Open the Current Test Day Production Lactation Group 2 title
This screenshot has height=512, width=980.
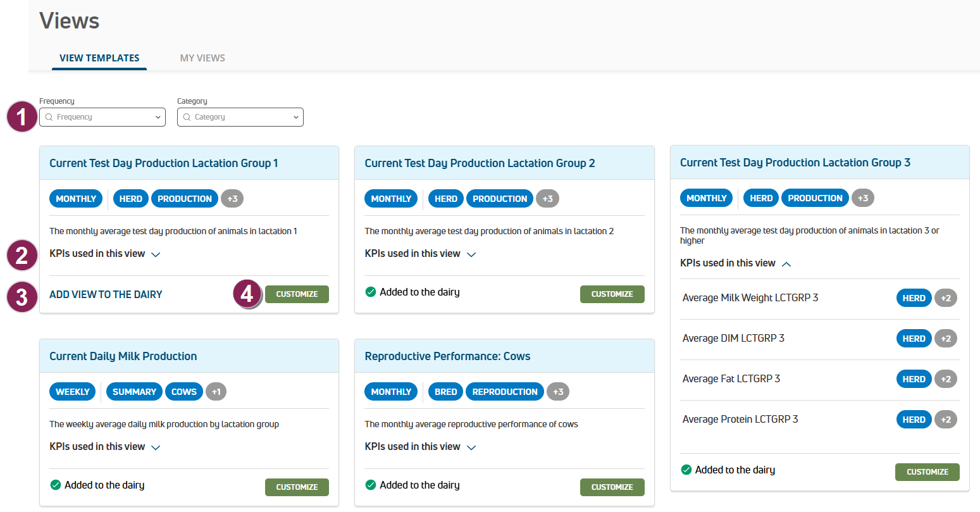tap(480, 163)
